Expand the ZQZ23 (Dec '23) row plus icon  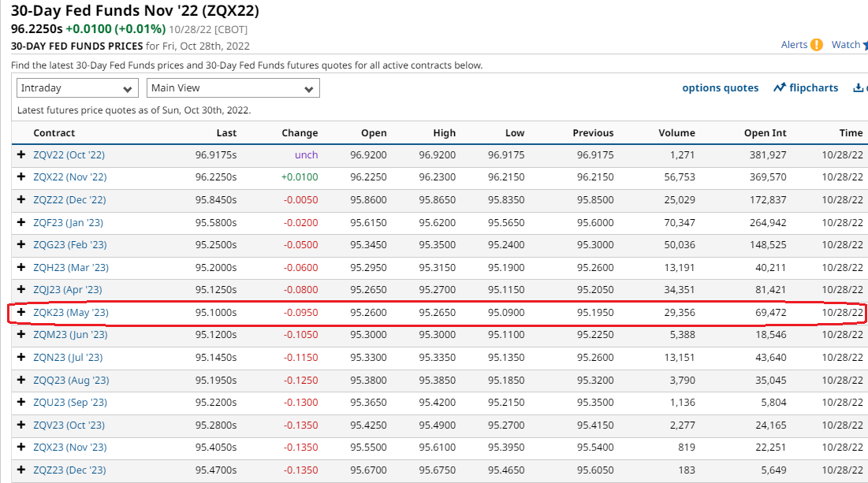tap(21, 470)
